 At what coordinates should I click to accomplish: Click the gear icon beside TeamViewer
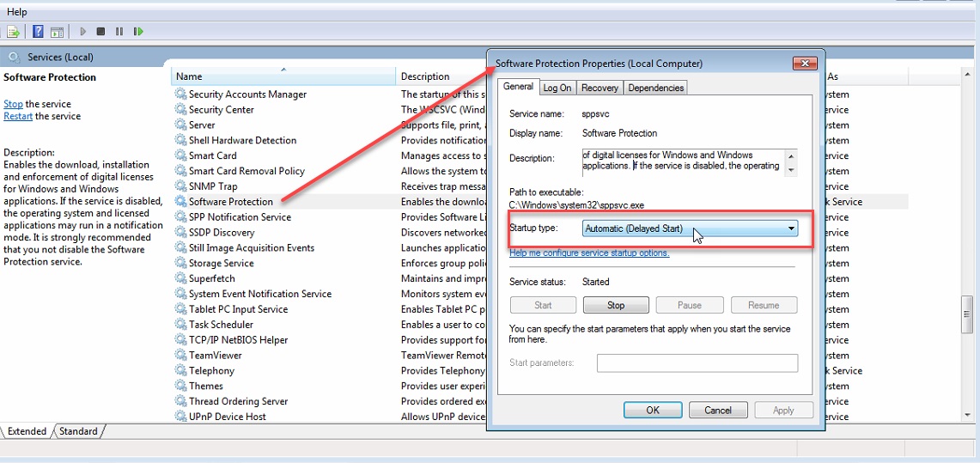[180, 355]
